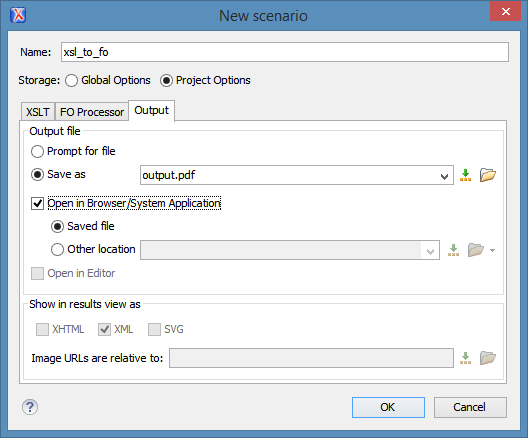Click the folder icon beside Image URLs field

(x=488, y=358)
